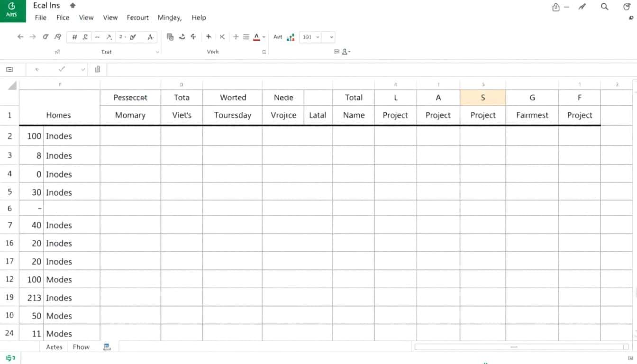
Task: Click the Art label in toolbar
Action: point(278,36)
